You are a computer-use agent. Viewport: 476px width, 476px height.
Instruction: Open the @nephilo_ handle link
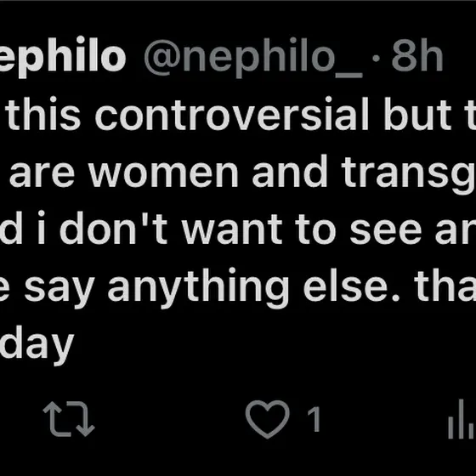(x=253, y=58)
